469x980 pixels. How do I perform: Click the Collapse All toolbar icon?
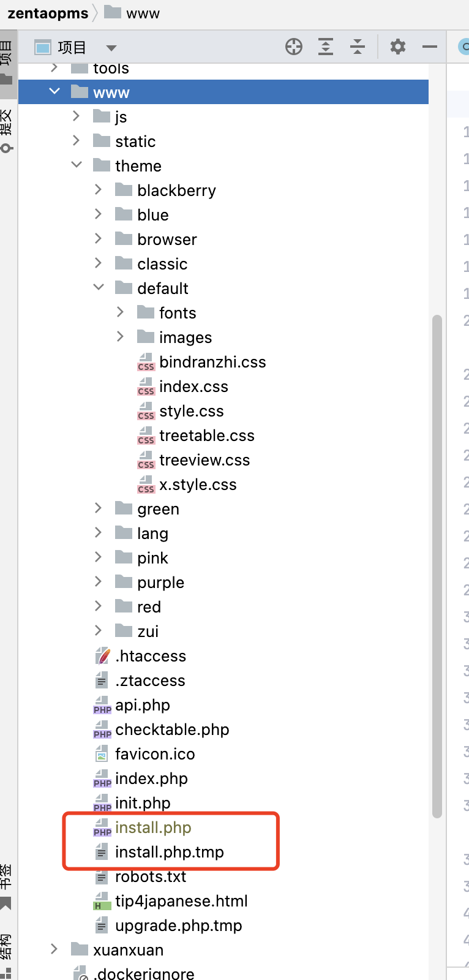pyautogui.click(x=358, y=47)
